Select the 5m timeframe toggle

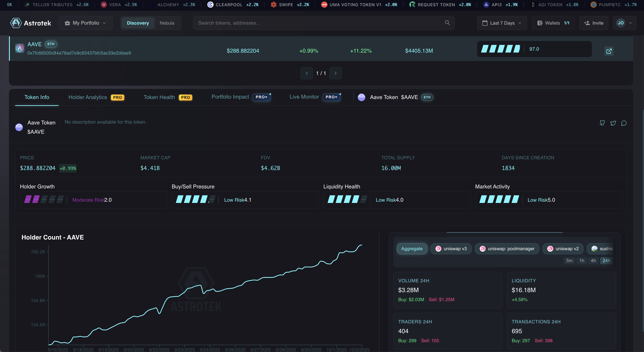pos(569,261)
